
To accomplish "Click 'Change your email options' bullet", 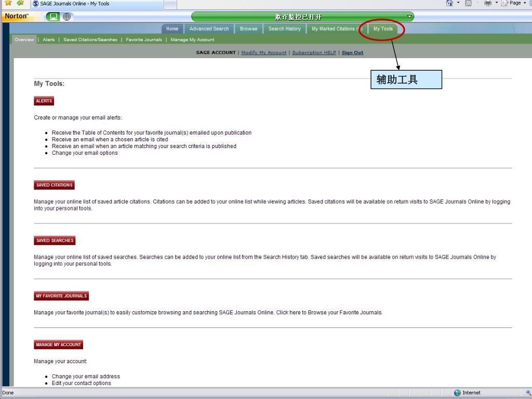I will [85, 153].
